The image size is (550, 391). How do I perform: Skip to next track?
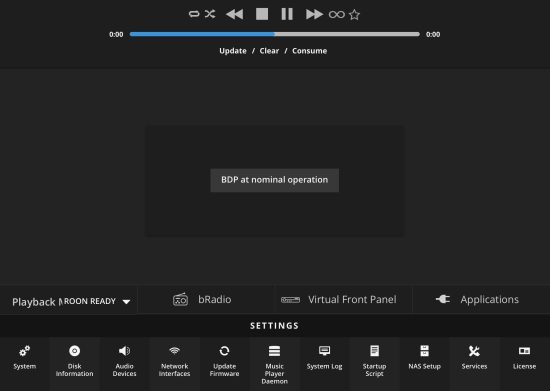(314, 14)
